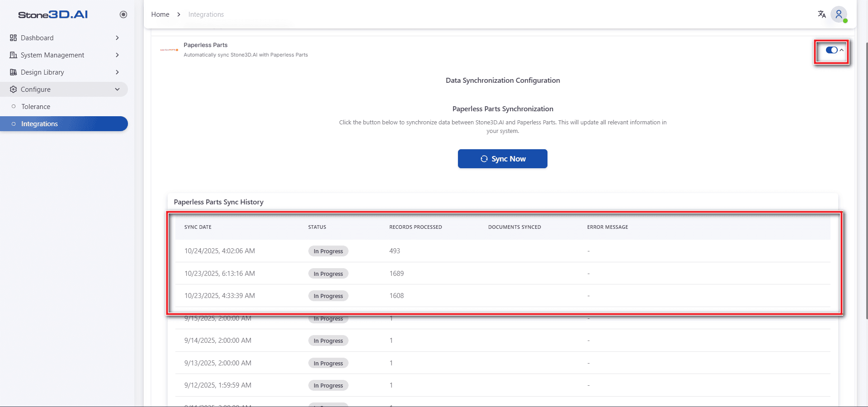Click the page vertical scrollbar
Image resolution: width=868 pixels, height=407 pixels.
click(866, 181)
